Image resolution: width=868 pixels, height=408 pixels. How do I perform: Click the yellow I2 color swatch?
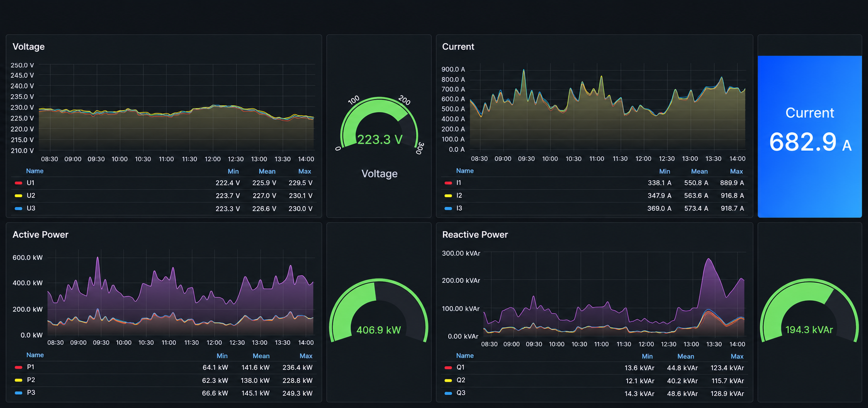tap(448, 195)
